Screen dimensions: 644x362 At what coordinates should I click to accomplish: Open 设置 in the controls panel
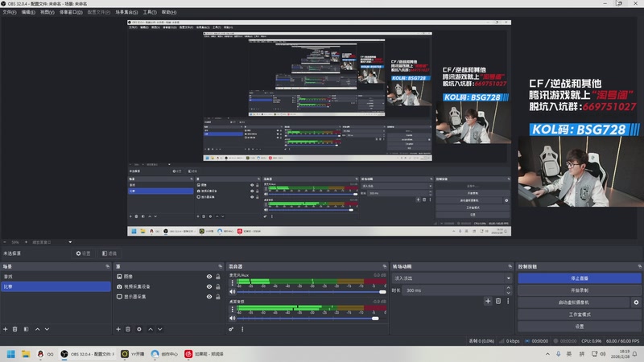pyautogui.click(x=579, y=327)
